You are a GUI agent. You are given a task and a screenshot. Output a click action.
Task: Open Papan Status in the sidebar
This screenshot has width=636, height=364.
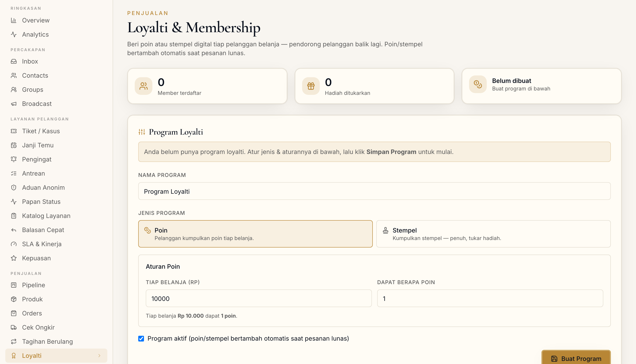(56, 202)
